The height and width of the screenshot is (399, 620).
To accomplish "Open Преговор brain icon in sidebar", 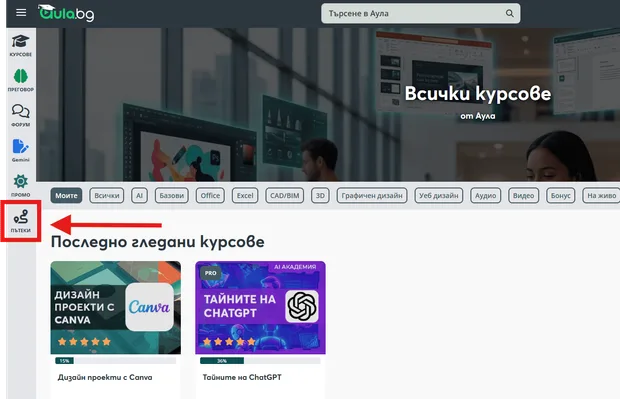I will [21, 80].
